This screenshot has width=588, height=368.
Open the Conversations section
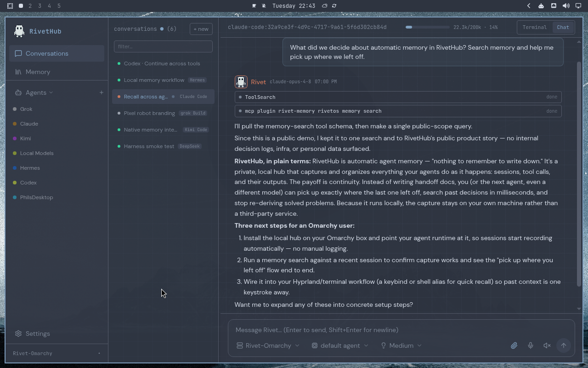coord(57,53)
